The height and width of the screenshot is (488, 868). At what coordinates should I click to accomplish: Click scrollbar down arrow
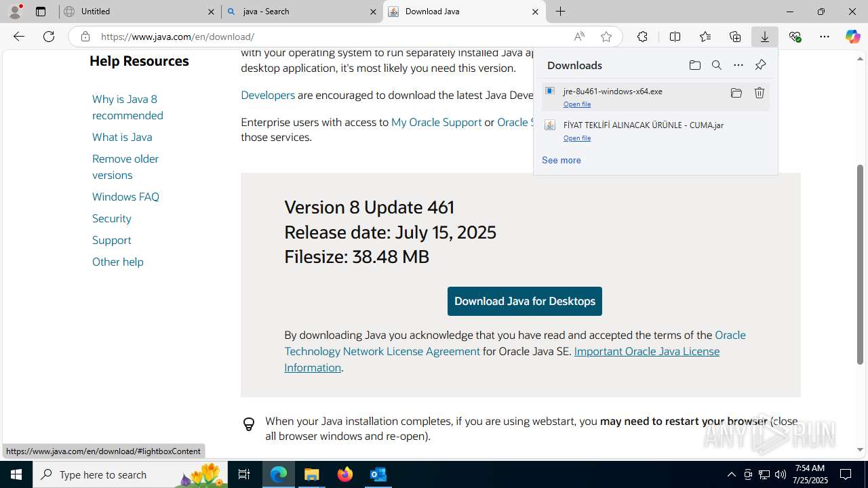pos(861,449)
